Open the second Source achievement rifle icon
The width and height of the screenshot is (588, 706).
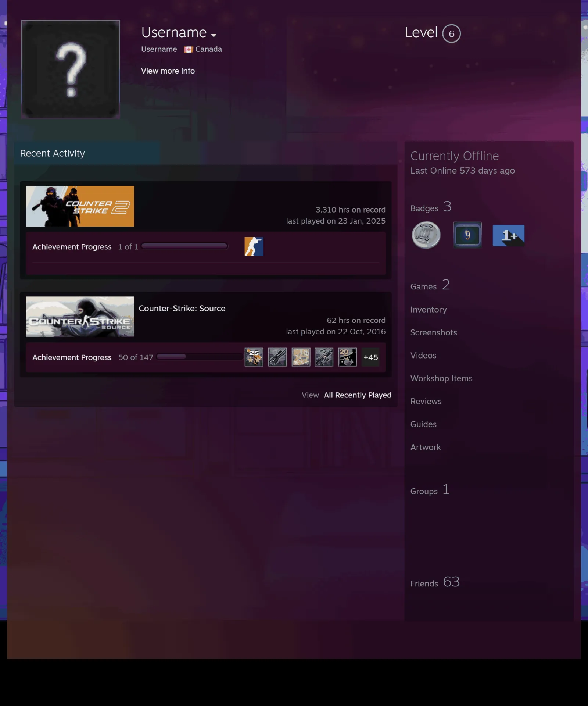[277, 357]
